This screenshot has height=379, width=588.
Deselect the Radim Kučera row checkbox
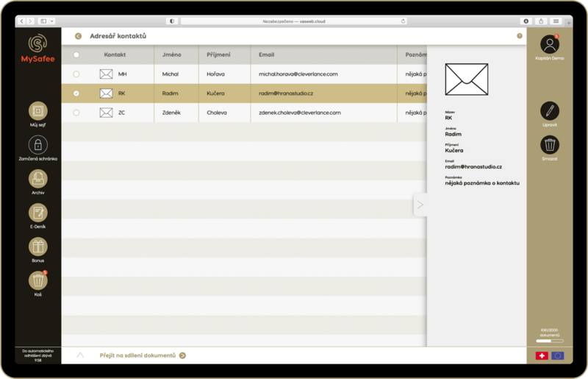[76, 93]
